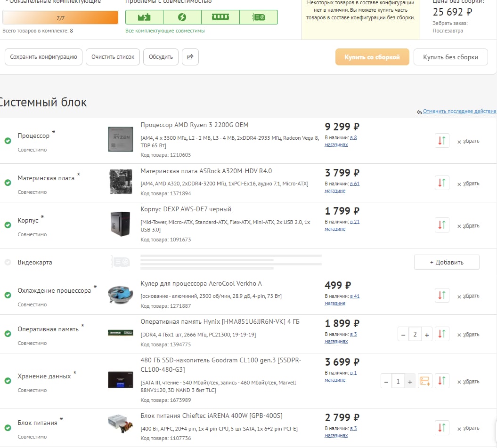Increase Hynix memory quantity with plus

click(427, 335)
